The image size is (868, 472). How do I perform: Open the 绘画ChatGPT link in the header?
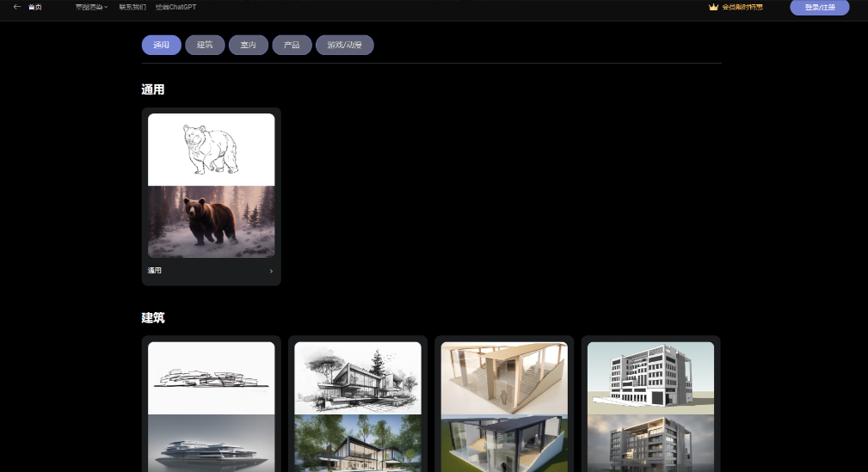[x=175, y=7]
